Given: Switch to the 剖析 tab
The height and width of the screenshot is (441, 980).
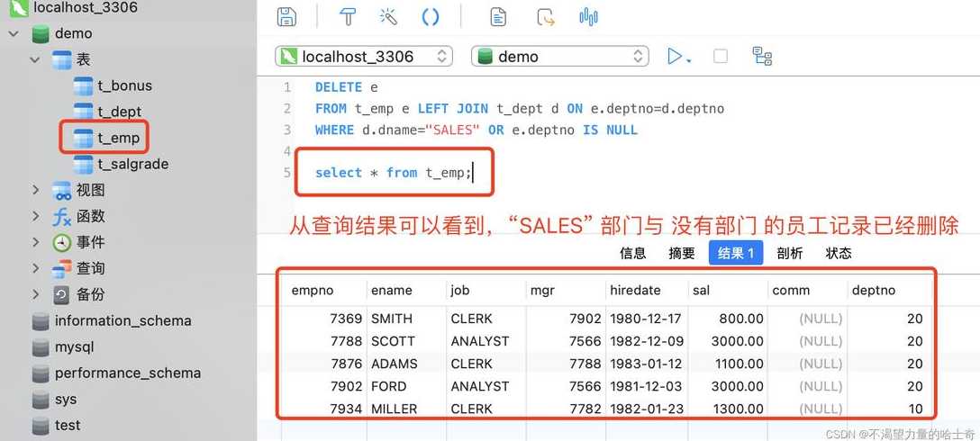Looking at the screenshot, I should 789,253.
